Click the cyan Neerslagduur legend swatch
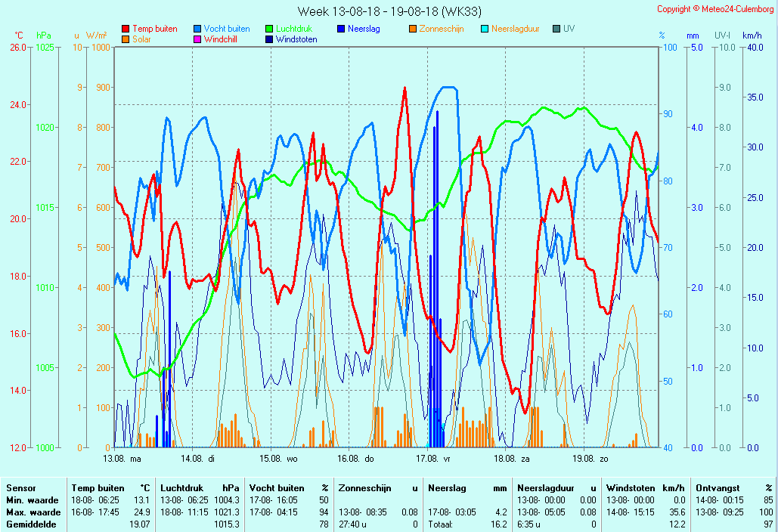This screenshot has width=778, height=532. coord(485,29)
